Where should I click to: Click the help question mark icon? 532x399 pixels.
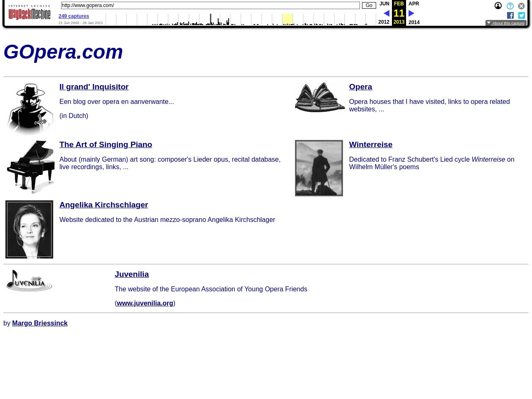point(510,6)
